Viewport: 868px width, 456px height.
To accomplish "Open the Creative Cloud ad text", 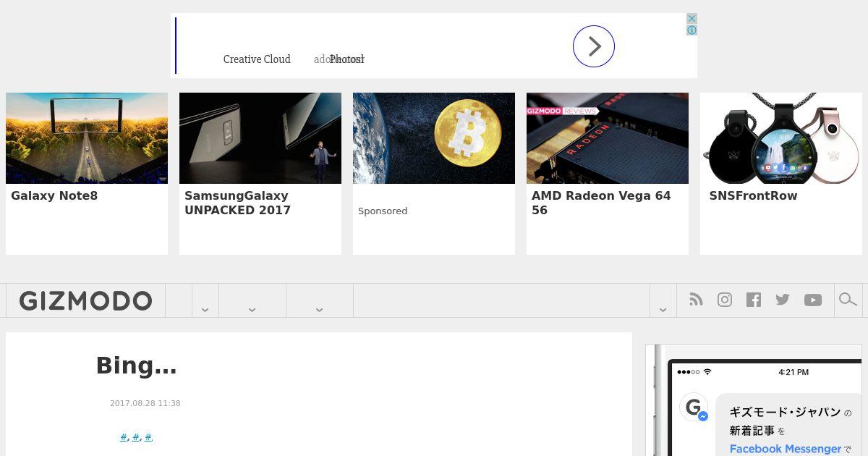I will click(x=257, y=59).
